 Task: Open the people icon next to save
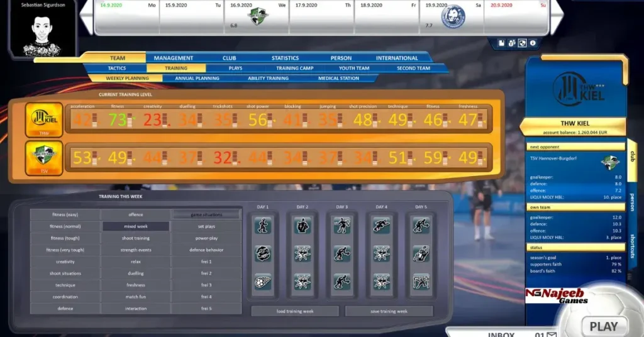512,43
